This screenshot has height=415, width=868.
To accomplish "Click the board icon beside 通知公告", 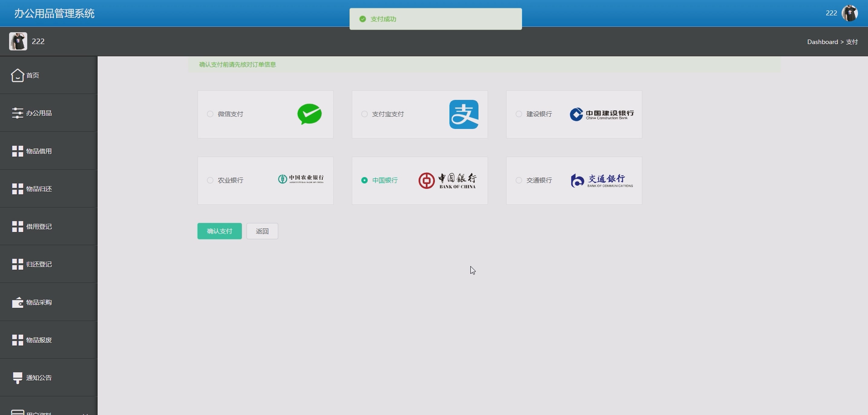I will click(x=18, y=378).
